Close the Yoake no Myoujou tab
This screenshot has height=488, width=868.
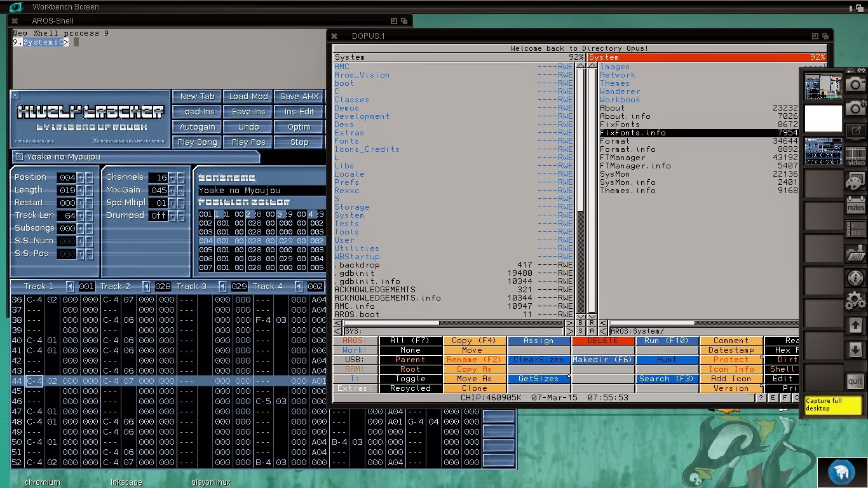pos(19,157)
